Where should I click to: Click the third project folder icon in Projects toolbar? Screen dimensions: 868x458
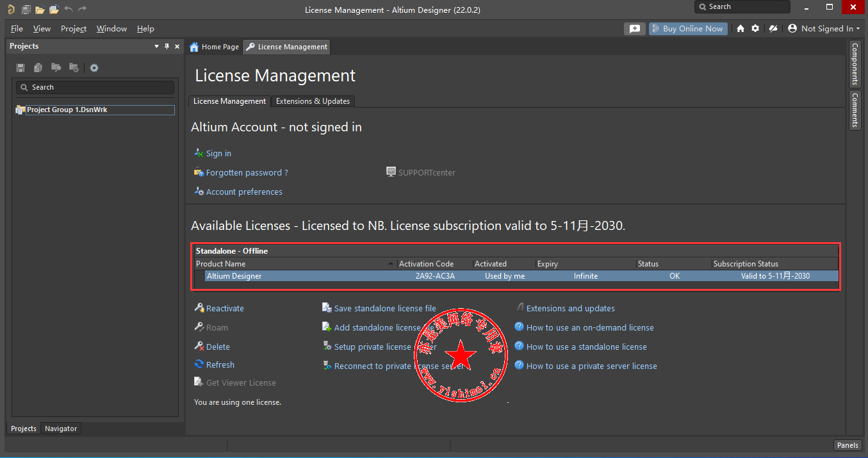click(56, 68)
